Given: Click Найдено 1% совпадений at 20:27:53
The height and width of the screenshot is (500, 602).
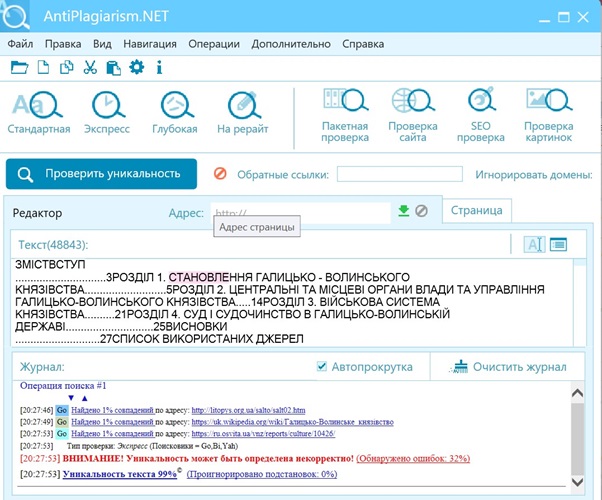Looking at the screenshot, I should click(x=112, y=434).
